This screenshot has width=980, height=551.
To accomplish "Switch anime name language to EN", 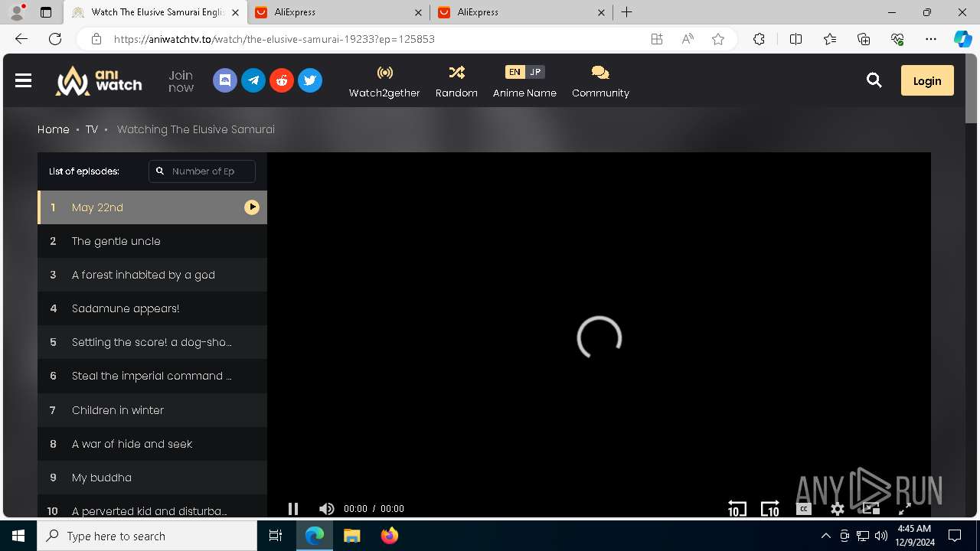I will (x=514, y=72).
